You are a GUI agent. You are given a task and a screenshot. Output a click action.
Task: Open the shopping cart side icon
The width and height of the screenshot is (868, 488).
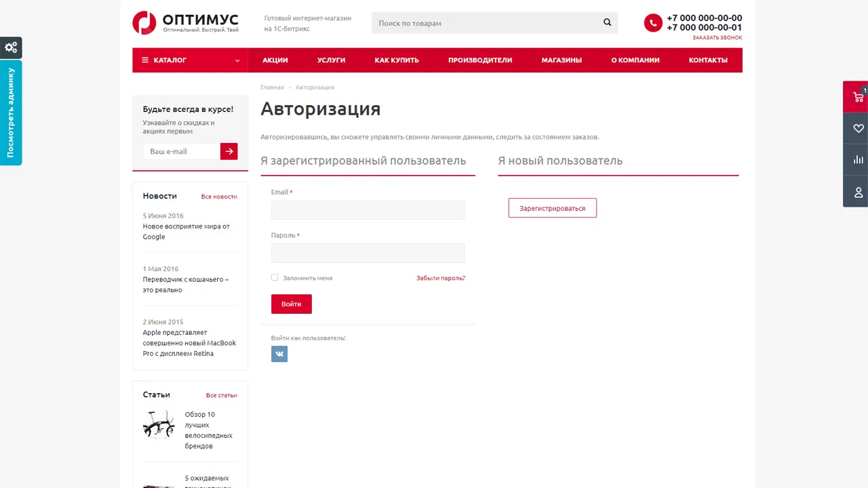pos(858,97)
